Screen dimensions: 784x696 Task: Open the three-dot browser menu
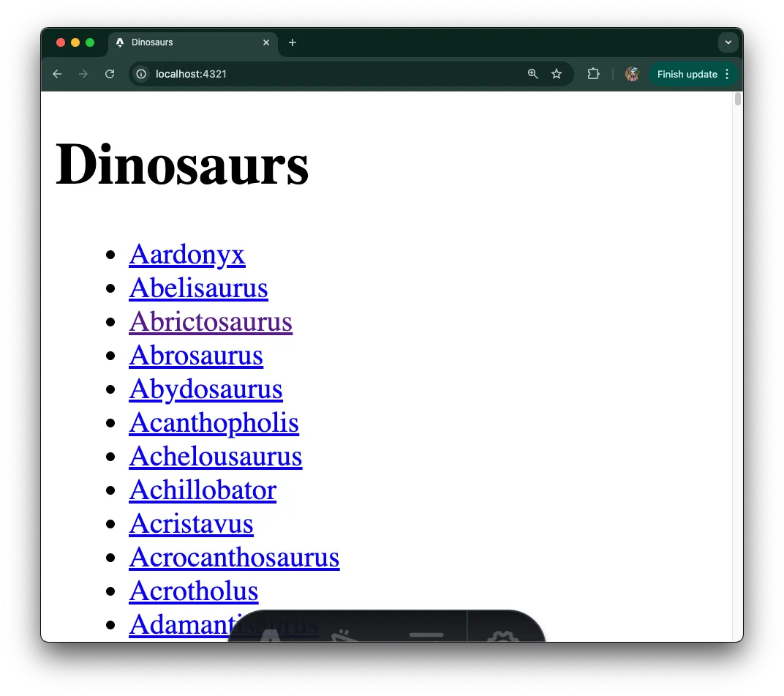(x=727, y=74)
